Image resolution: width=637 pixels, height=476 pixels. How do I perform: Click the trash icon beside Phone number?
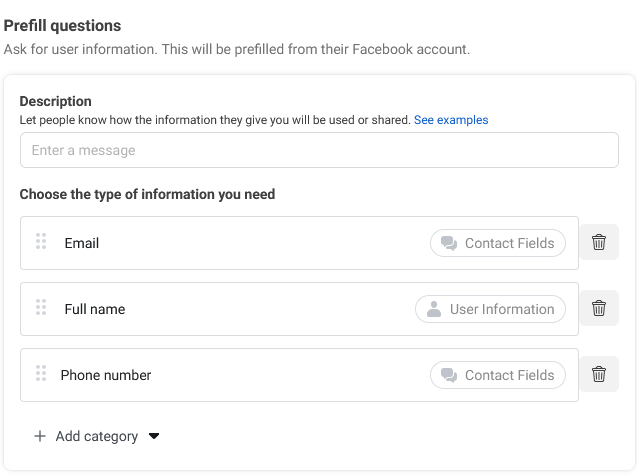(599, 374)
